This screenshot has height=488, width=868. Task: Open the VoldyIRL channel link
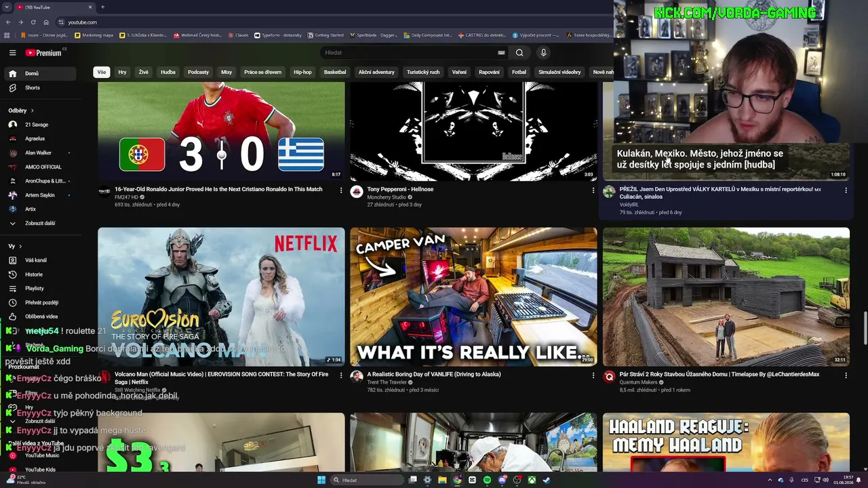pos(629,204)
